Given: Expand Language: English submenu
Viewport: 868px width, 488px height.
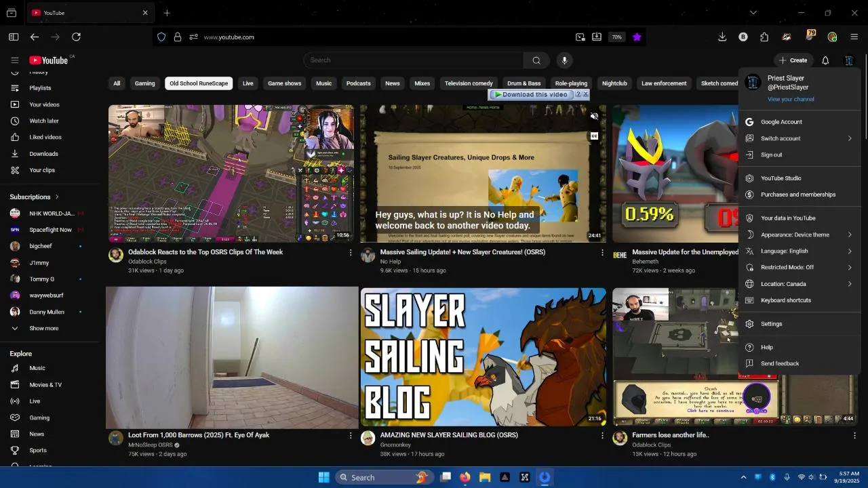Looking at the screenshot, I should pos(799,251).
